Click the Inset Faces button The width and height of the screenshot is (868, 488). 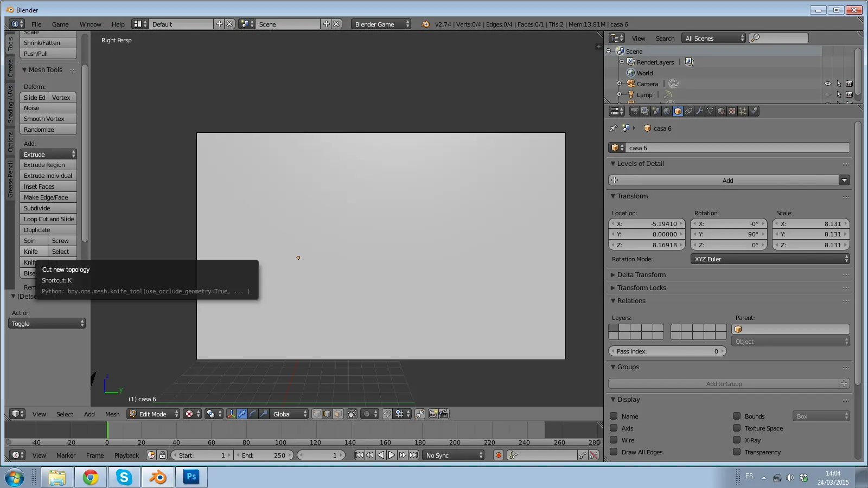coord(48,187)
